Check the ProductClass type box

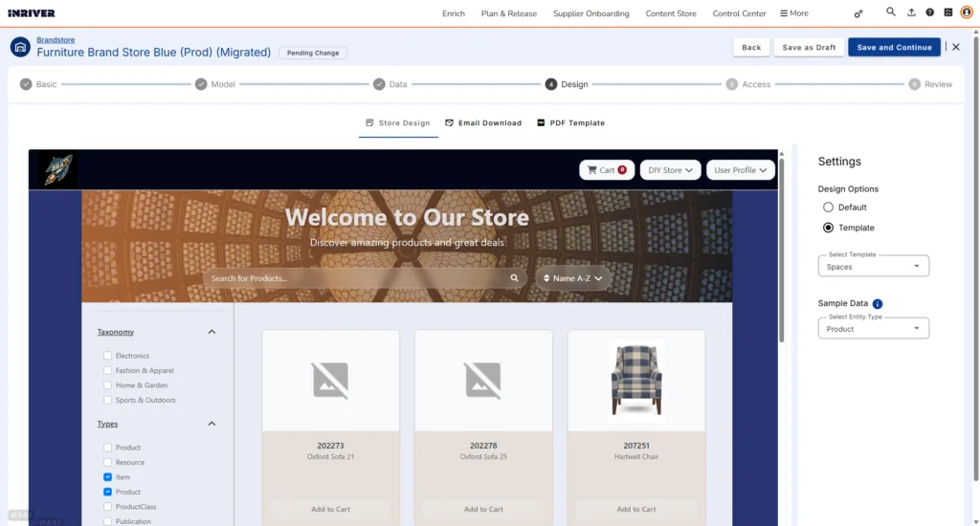pos(107,507)
